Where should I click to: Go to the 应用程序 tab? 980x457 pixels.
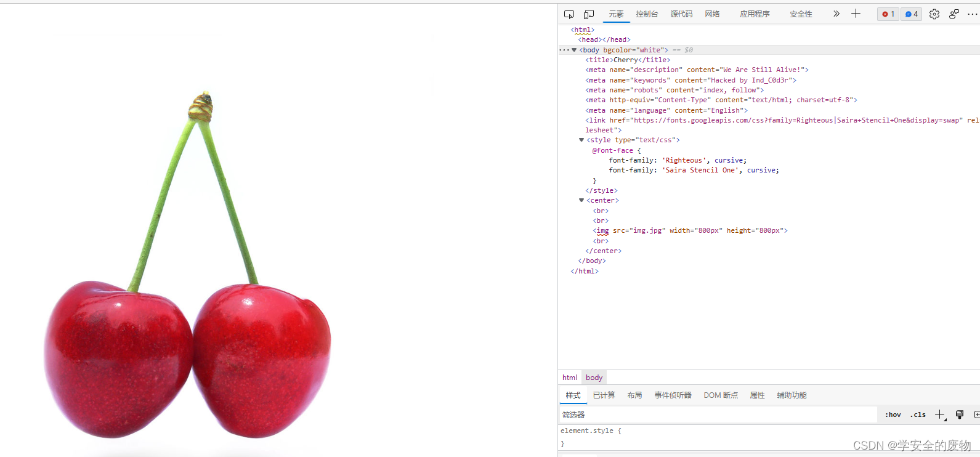pyautogui.click(x=755, y=14)
